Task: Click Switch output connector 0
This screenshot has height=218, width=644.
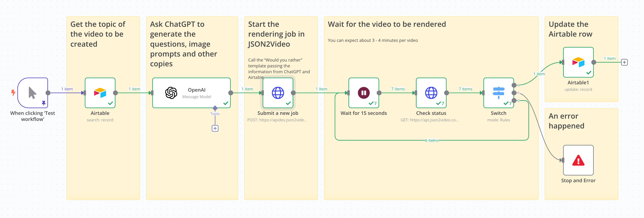Action: pos(514,85)
